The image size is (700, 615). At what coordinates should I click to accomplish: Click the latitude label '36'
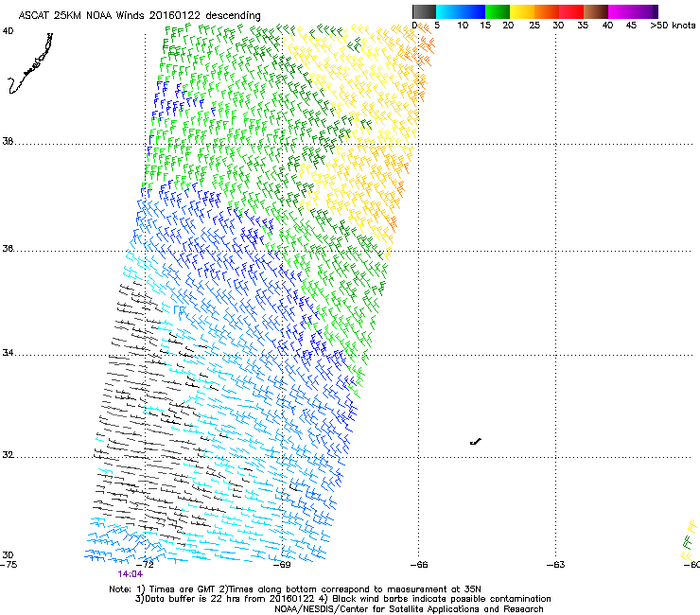coord(8,248)
